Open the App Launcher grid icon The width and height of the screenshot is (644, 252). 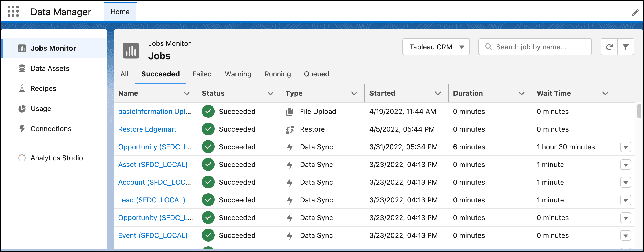pyautogui.click(x=13, y=12)
